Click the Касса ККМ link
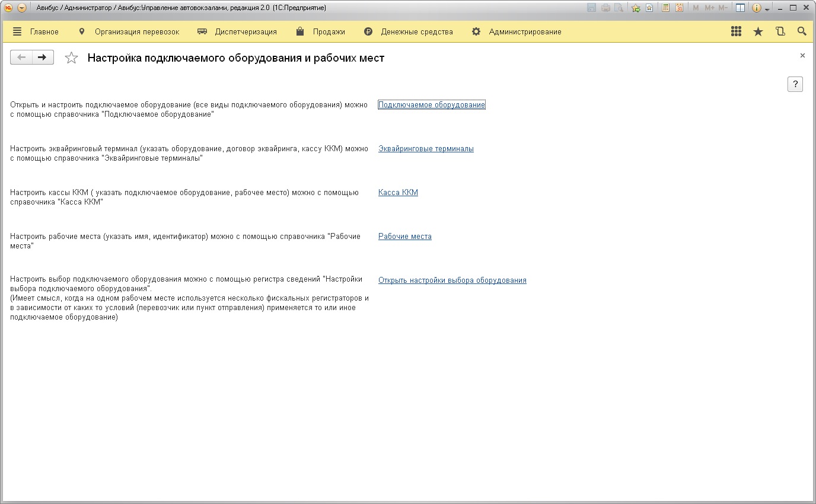 tap(398, 193)
